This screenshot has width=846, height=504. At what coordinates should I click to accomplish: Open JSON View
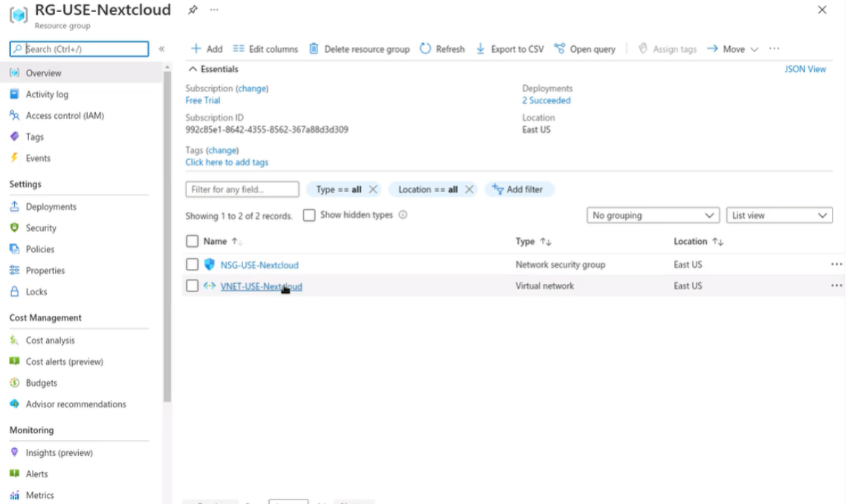click(x=805, y=69)
